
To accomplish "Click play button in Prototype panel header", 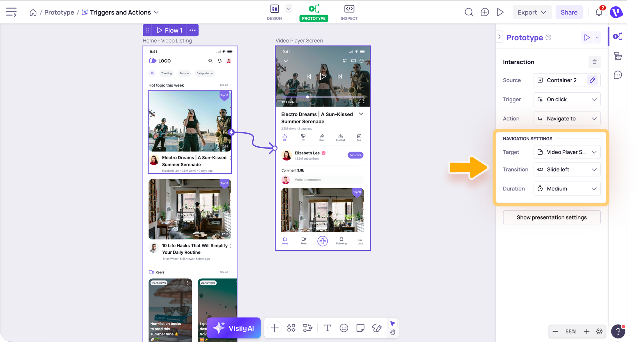I will pyautogui.click(x=587, y=37).
